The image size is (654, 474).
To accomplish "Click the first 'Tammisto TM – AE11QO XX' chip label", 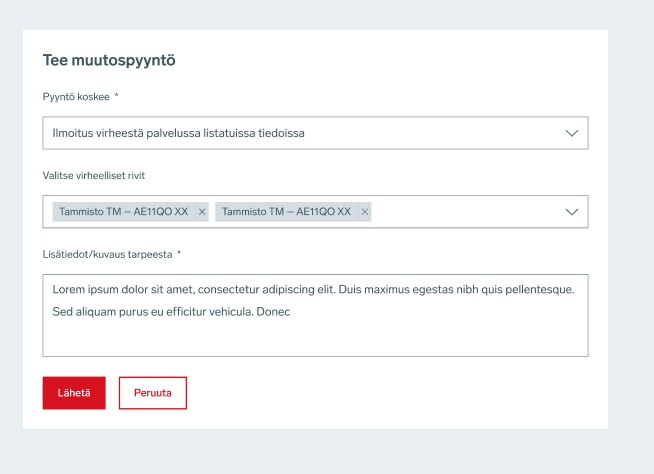I will pyautogui.click(x=123, y=212).
